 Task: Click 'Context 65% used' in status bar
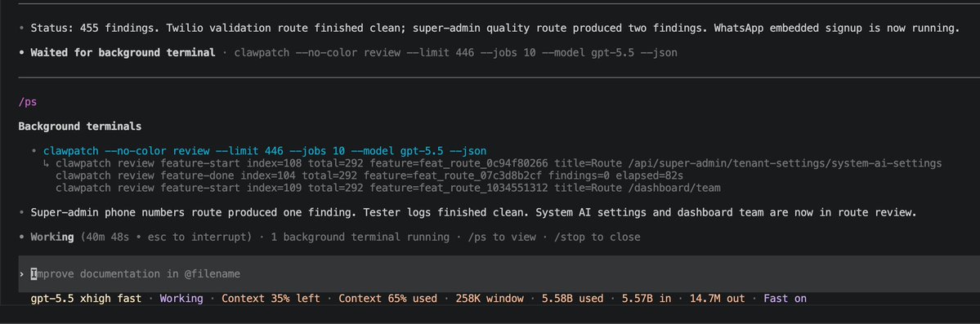pyautogui.click(x=387, y=299)
